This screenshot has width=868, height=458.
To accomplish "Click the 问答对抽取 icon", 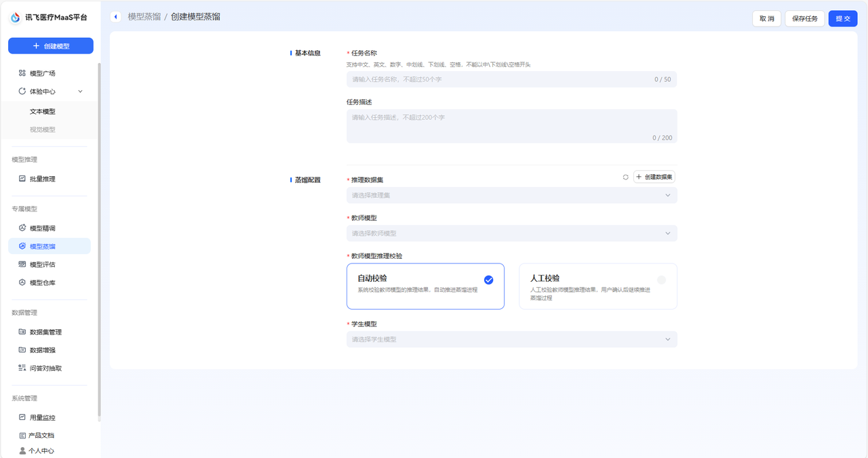I will 22,369.
